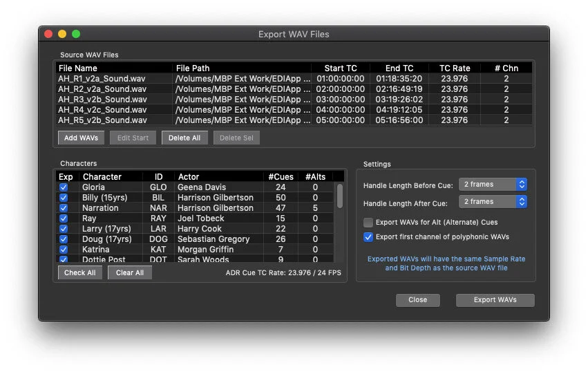Select AH_R1_v2a_Sound.wav file row

pyautogui.click(x=294, y=79)
